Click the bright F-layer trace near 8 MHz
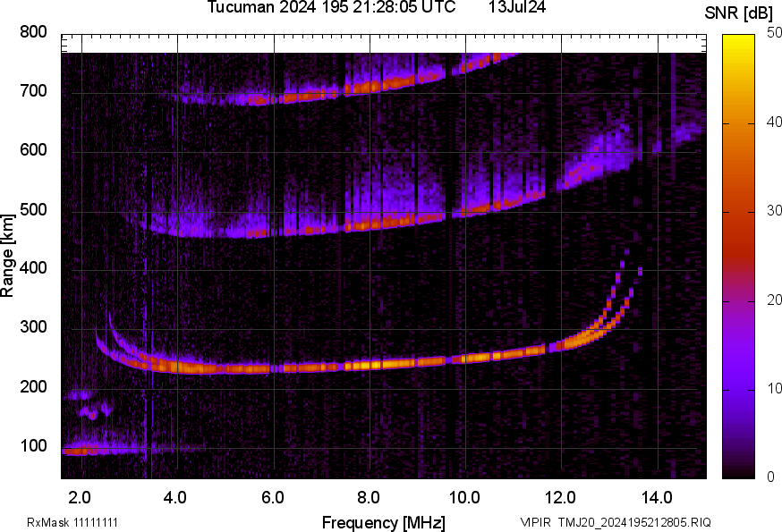Screen dimensions: 782x532 pos(370,365)
